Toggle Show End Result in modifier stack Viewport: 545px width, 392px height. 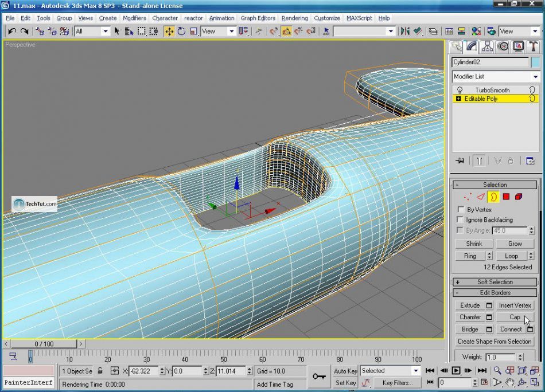(x=479, y=161)
